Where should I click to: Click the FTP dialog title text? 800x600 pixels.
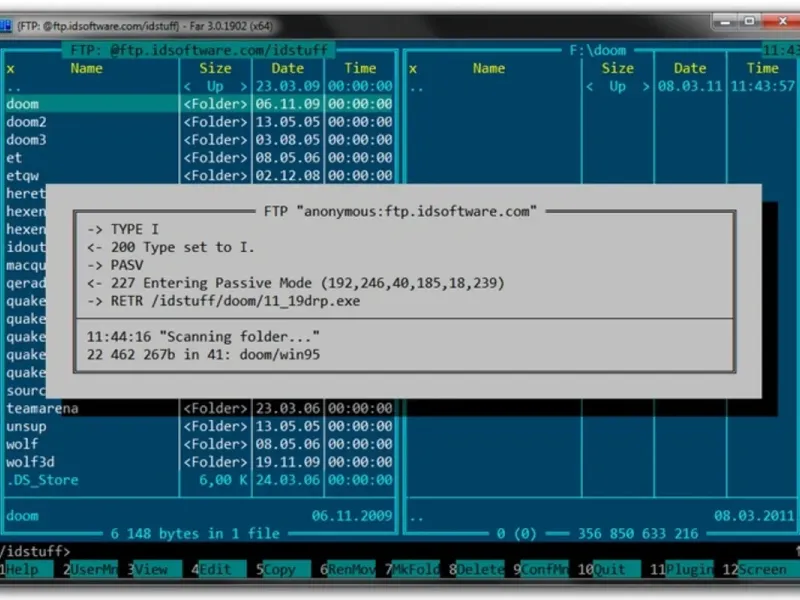(400, 211)
